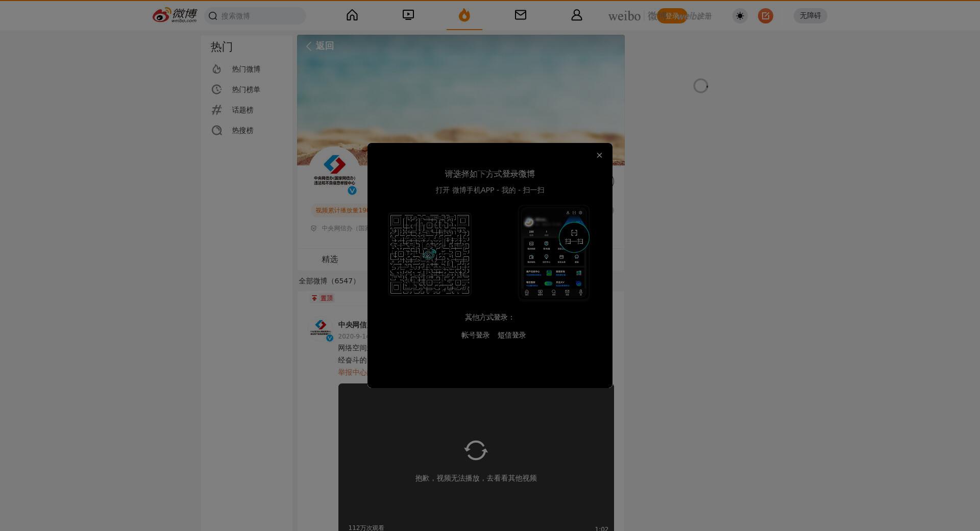Open 热门榜单 in the sidebar
The width and height of the screenshot is (980, 531).
[x=246, y=89]
